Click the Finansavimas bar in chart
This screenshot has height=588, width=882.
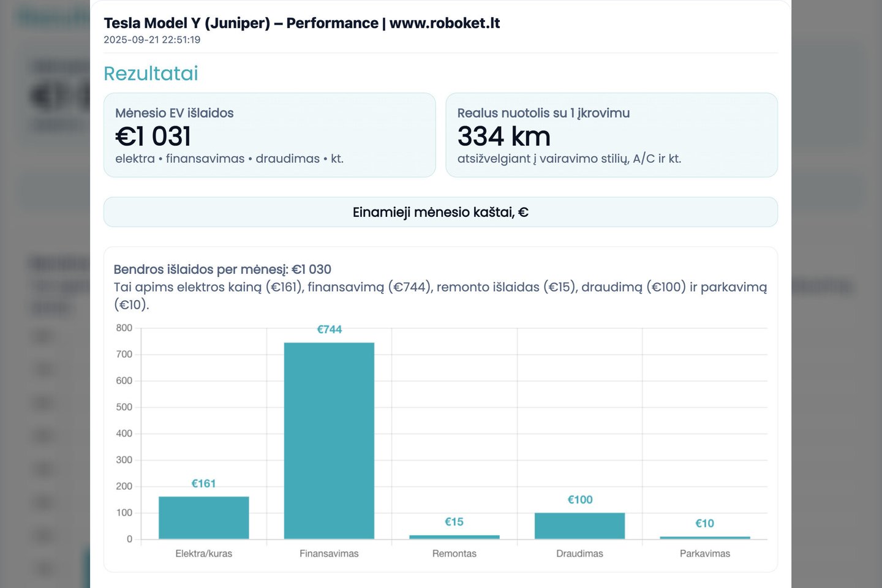[329, 440]
